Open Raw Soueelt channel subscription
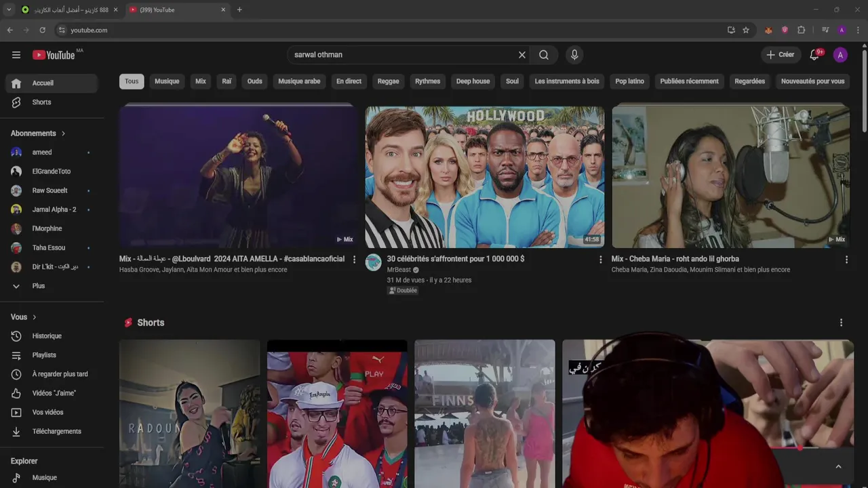Viewport: 868px width, 488px height. coord(52,190)
